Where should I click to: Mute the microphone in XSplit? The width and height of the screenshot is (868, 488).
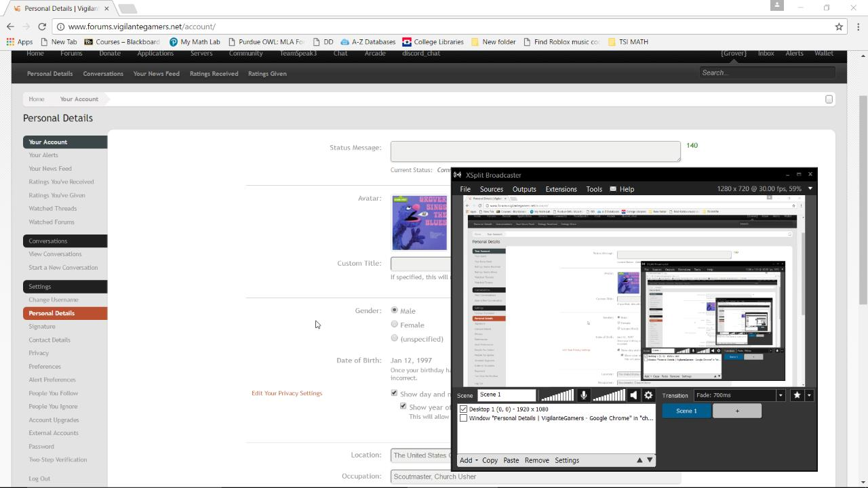coord(583,395)
